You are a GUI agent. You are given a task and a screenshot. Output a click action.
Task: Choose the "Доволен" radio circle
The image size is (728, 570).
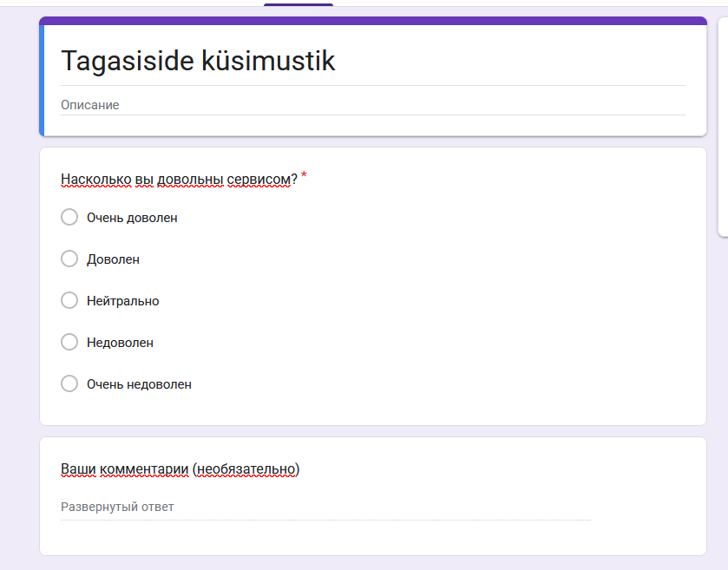(x=69, y=259)
